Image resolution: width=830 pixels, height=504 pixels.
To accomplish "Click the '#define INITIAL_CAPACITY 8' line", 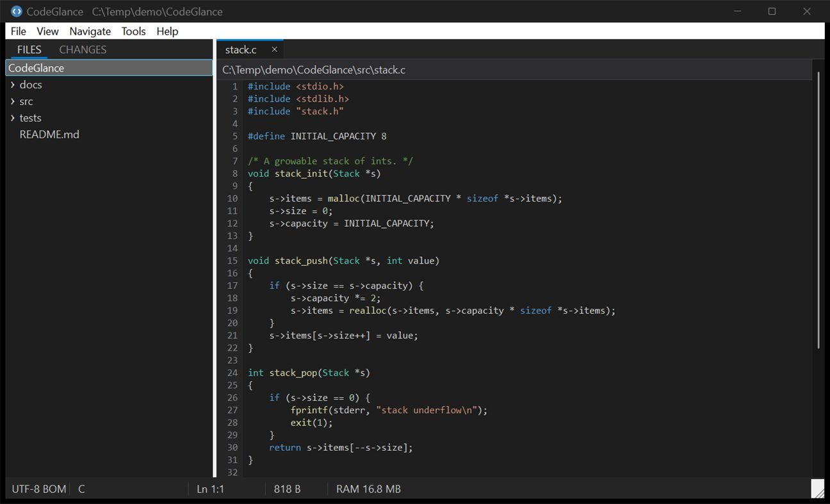I will point(317,136).
